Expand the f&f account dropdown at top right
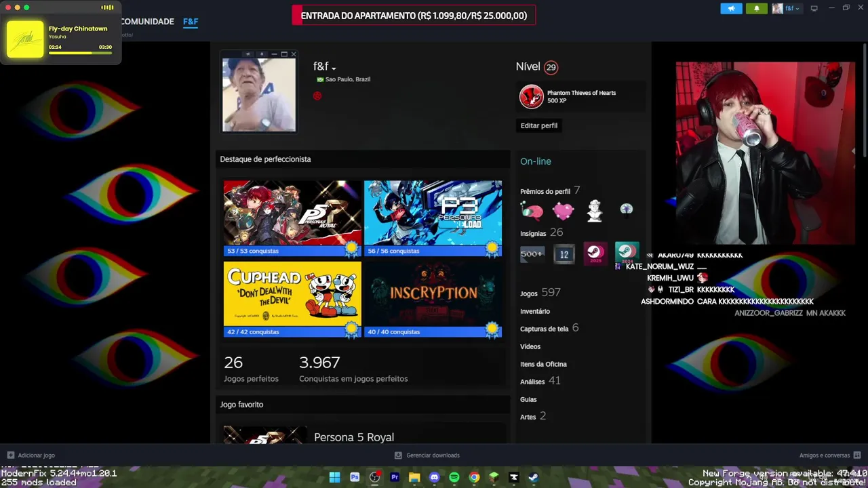868x488 pixels. 787,9
